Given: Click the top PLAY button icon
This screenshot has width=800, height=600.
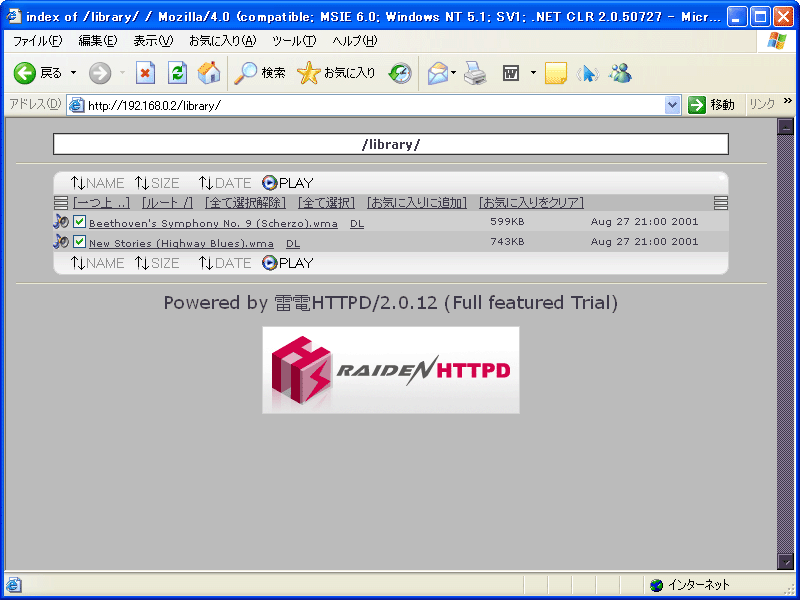Looking at the screenshot, I should click(x=287, y=183).
